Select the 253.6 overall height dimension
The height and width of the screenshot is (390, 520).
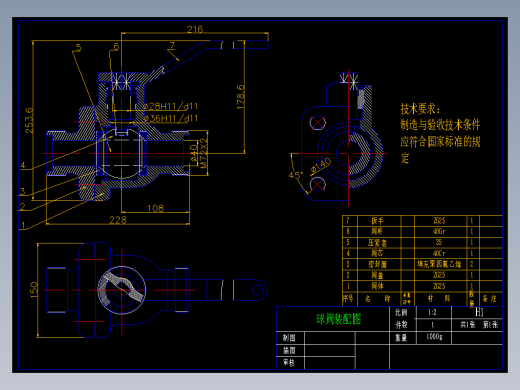(29, 120)
